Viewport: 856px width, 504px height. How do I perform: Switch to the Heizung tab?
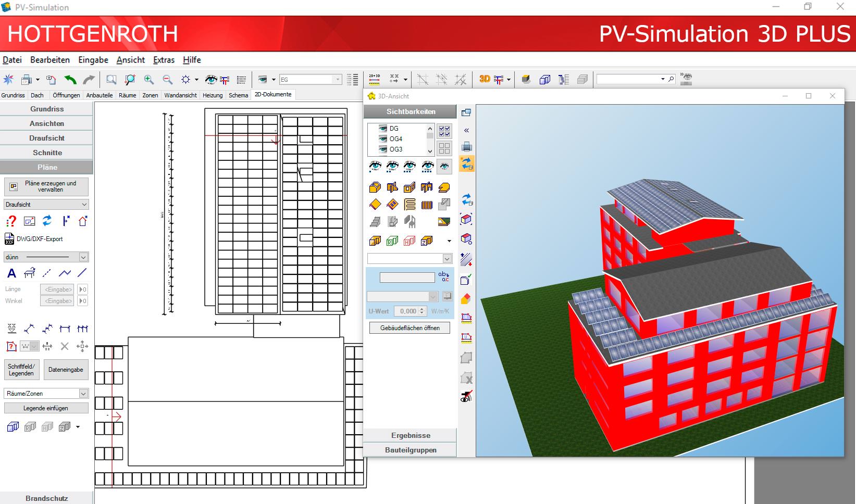coord(213,95)
